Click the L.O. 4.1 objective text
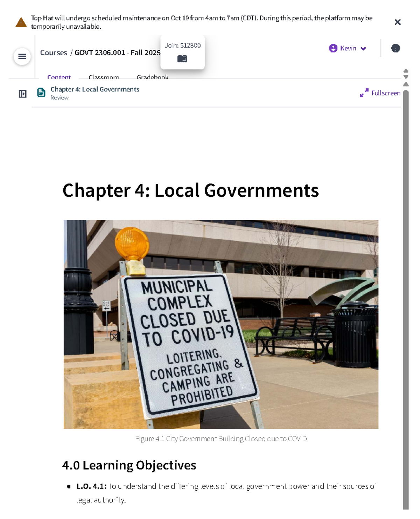 [226, 493]
